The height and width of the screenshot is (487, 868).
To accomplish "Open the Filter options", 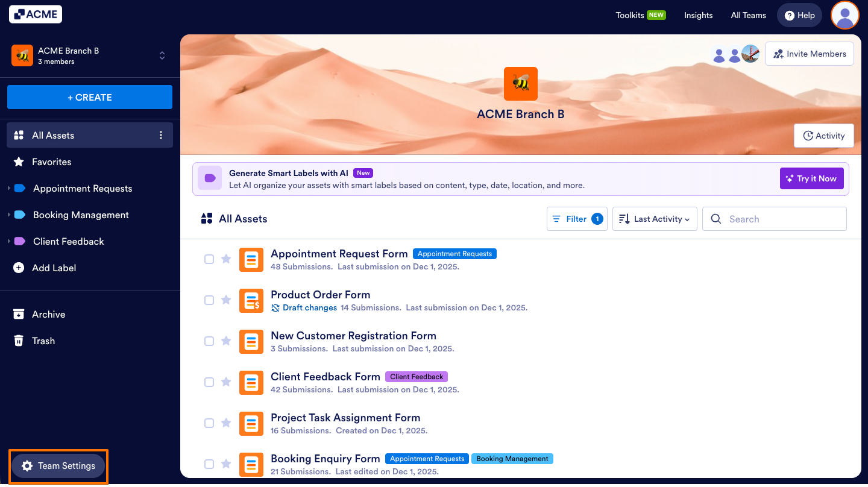I will click(x=577, y=219).
